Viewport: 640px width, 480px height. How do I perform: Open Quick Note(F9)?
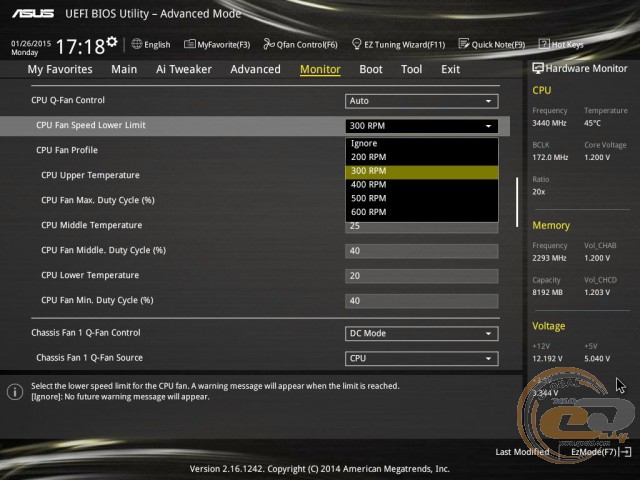[492, 44]
